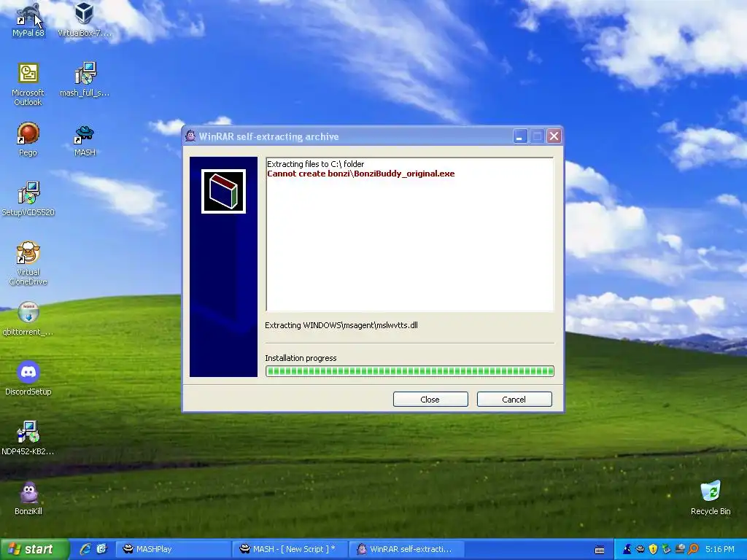Open the yellow security shield tray alert
Image resolution: width=747 pixels, height=560 pixels.
pos(653,549)
